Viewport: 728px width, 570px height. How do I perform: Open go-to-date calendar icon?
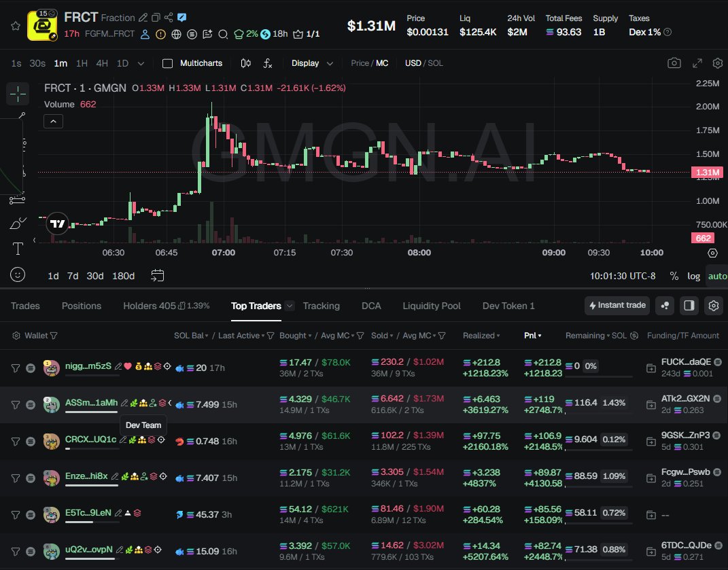click(x=158, y=276)
